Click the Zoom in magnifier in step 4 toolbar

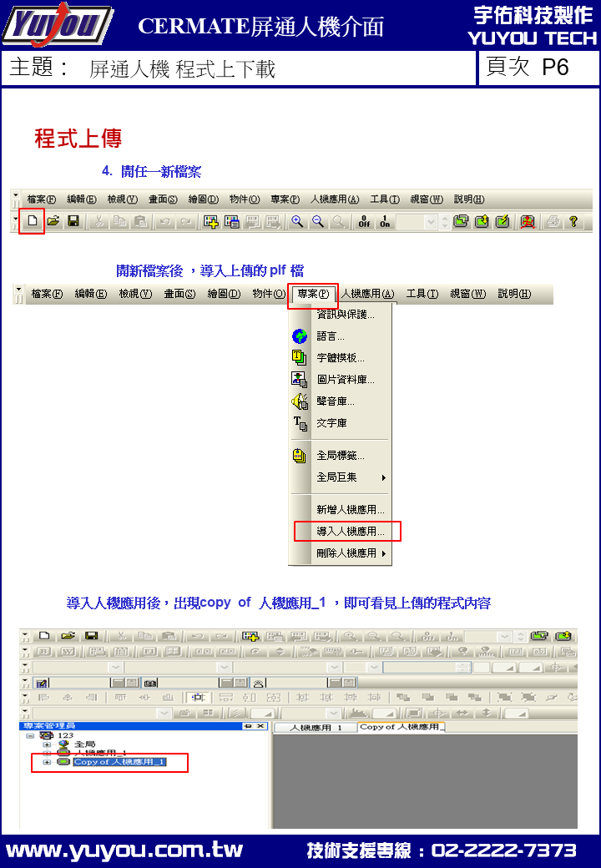[297, 221]
